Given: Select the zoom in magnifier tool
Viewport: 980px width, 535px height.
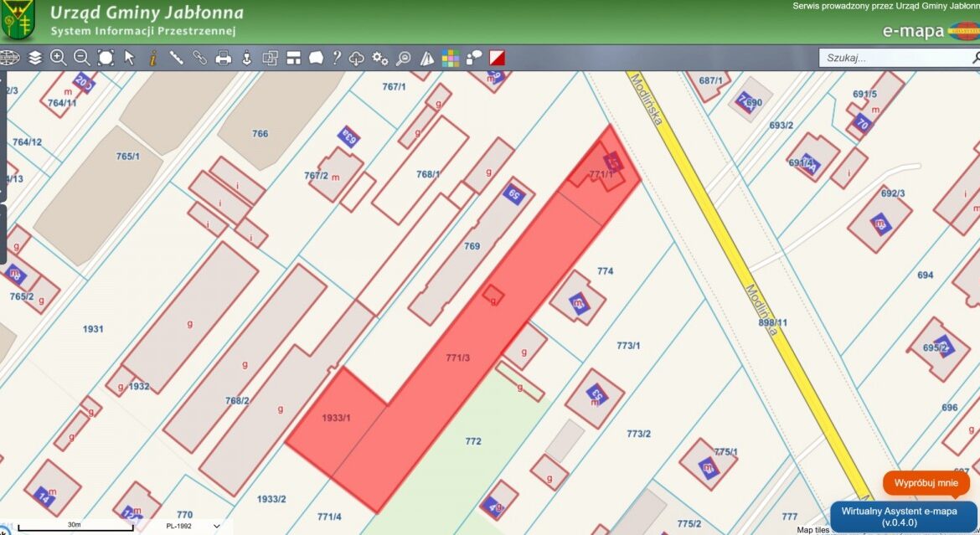Looking at the screenshot, I should 58,58.
